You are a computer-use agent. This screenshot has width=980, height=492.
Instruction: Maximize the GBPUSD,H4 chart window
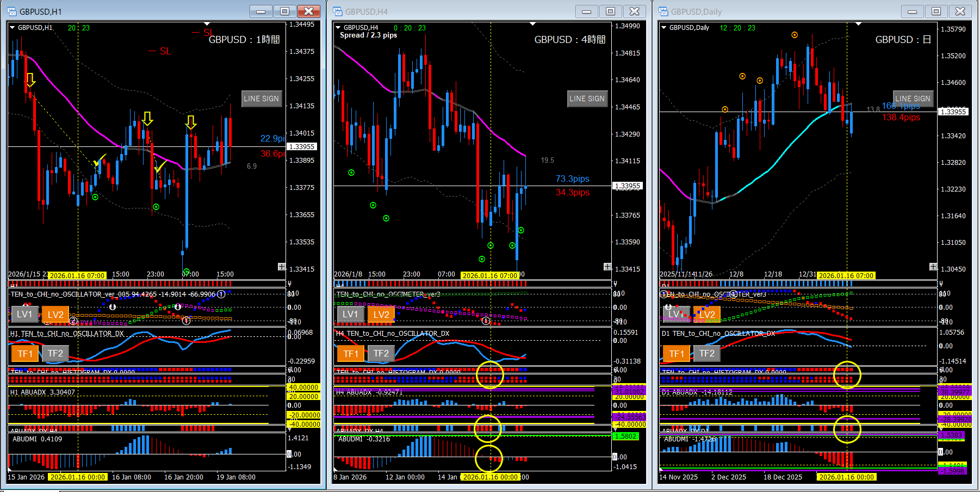(x=610, y=11)
